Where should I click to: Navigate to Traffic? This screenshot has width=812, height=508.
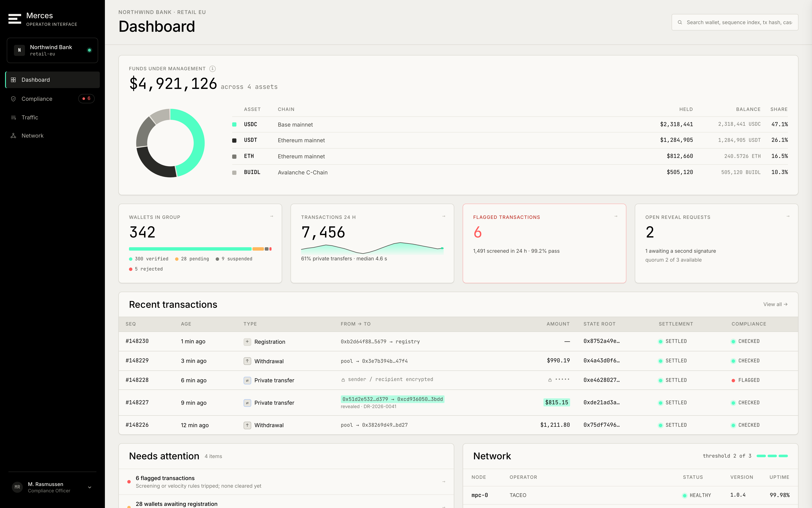[x=52, y=118]
